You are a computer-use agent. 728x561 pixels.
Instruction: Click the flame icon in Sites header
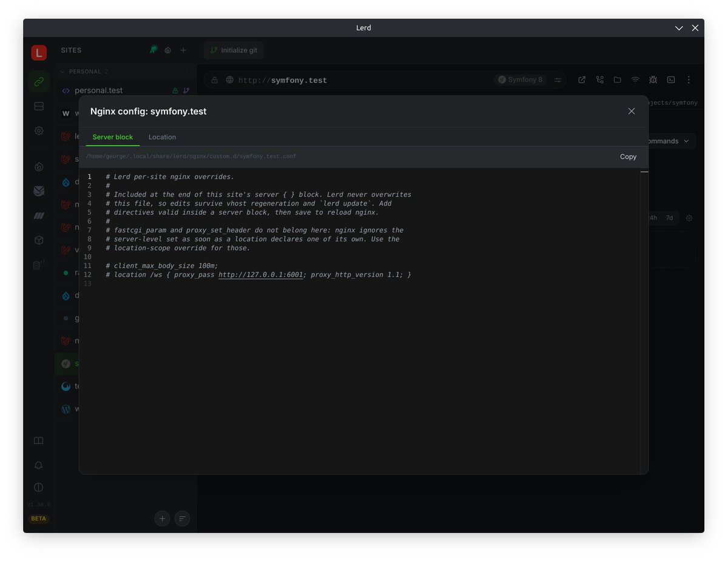[168, 50]
